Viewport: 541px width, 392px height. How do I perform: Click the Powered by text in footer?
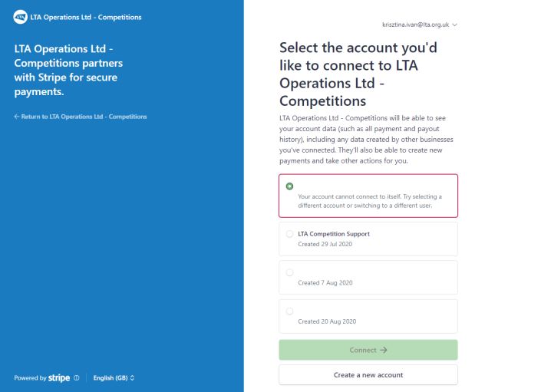(30, 378)
